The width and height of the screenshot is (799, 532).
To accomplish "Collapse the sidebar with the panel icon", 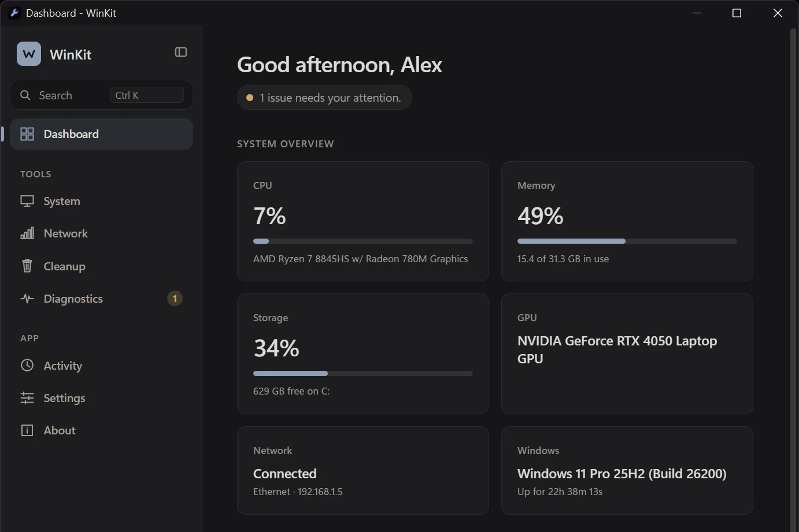I will pos(181,53).
